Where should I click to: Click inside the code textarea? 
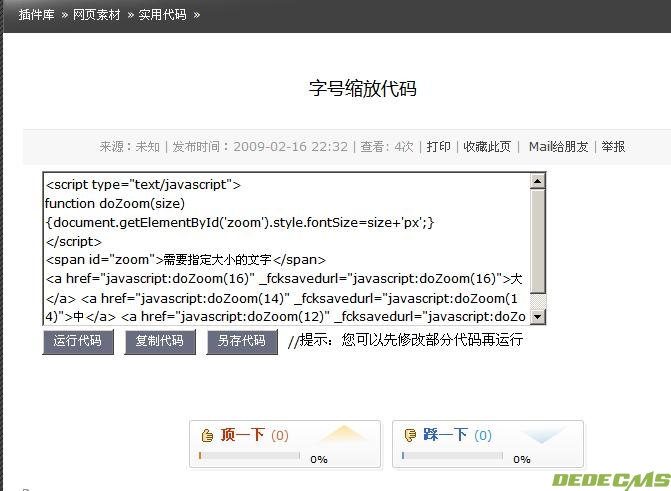tap(287, 249)
